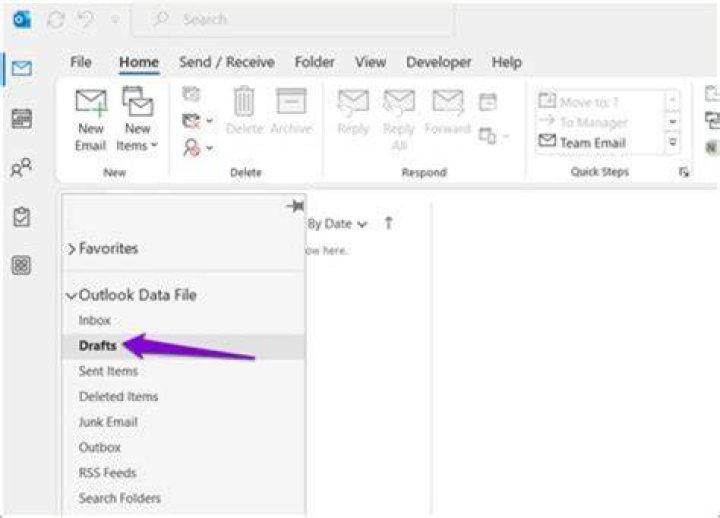Expand the Quick Steps gallery

pos(673,143)
